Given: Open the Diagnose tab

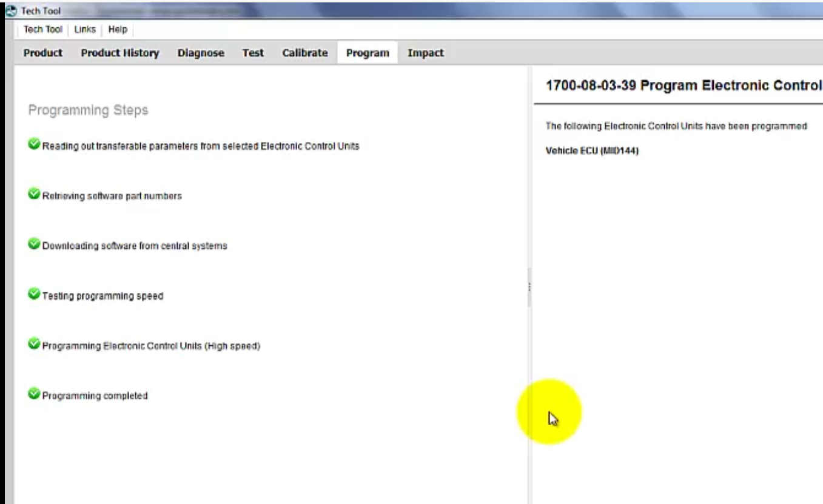Looking at the screenshot, I should tap(201, 53).
